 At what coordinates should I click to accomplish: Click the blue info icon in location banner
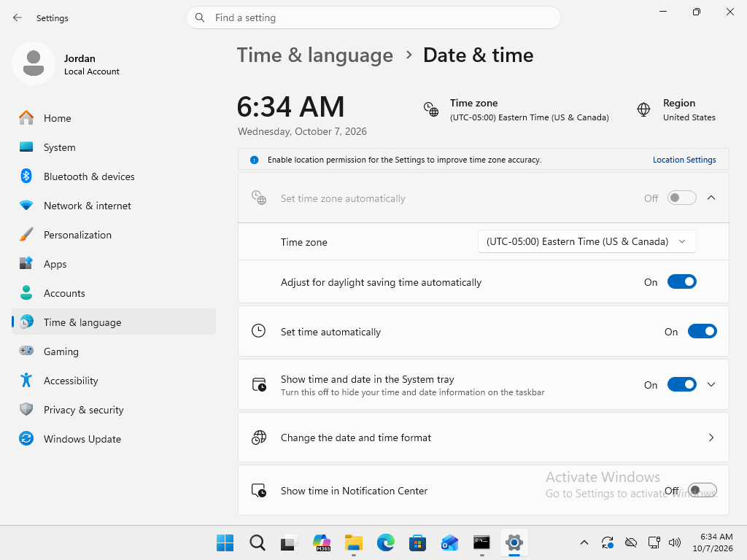(255, 160)
